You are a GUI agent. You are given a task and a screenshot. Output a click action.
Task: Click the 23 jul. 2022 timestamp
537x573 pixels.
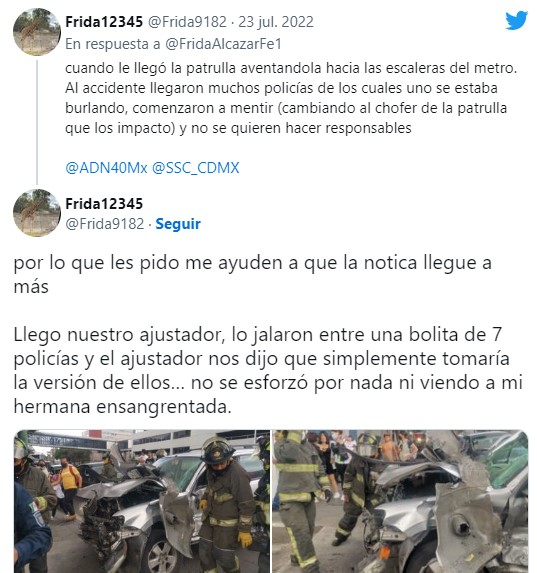coord(276,22)
